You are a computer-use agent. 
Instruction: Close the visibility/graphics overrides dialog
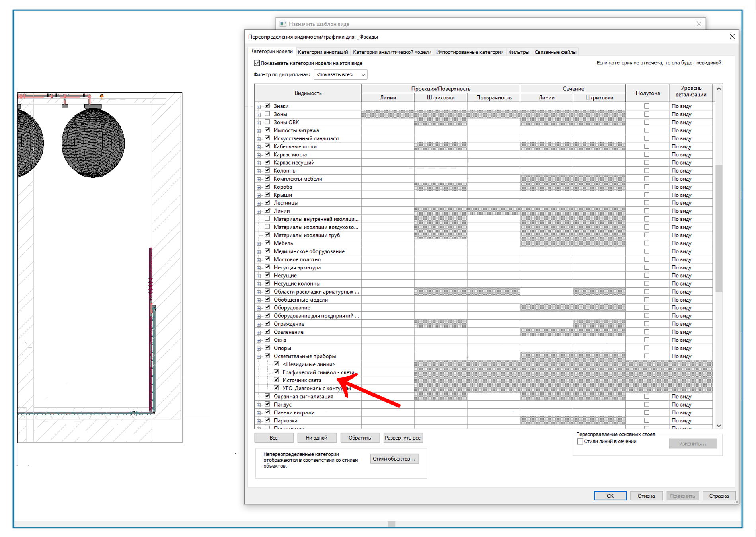732,36
